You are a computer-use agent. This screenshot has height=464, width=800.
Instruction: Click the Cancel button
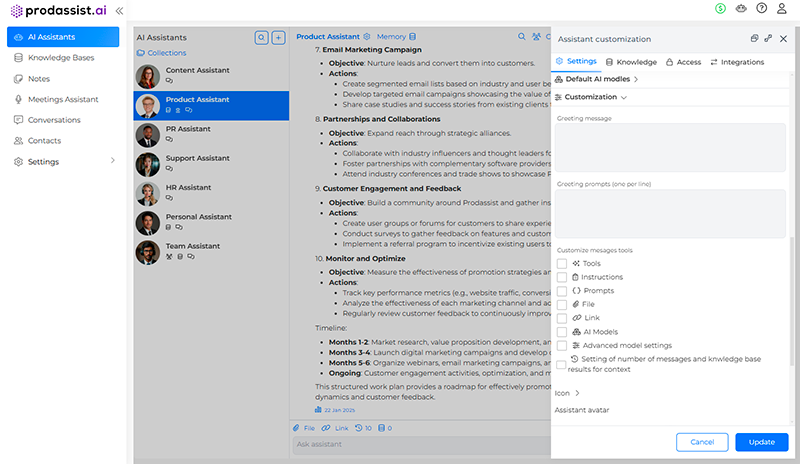click(x=702, y=441)
